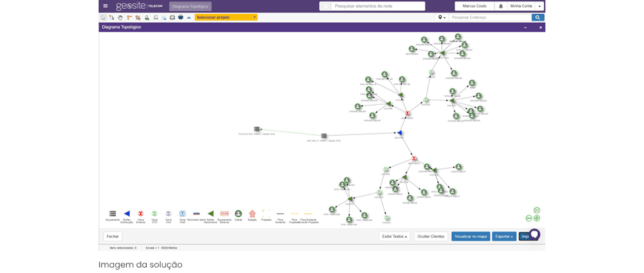Open the notifications bell
644x273 pixels.
click(501, 6)
